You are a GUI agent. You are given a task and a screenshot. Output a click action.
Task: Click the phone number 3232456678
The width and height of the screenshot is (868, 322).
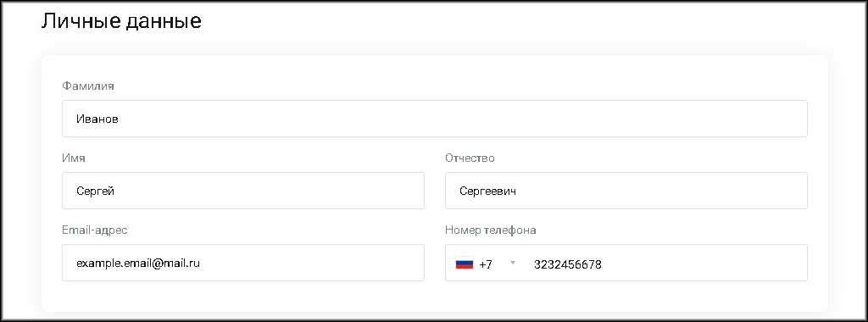pyautogui.click(x=567, y=264)
